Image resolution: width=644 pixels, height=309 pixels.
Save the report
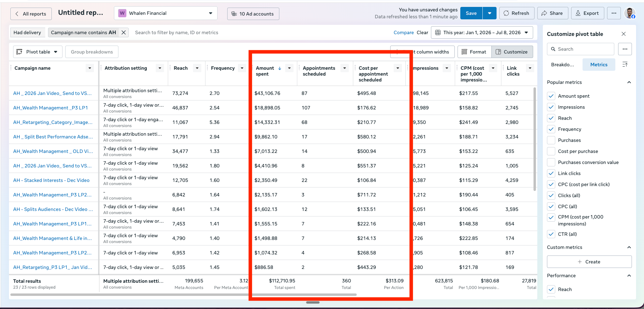[471, 13]
